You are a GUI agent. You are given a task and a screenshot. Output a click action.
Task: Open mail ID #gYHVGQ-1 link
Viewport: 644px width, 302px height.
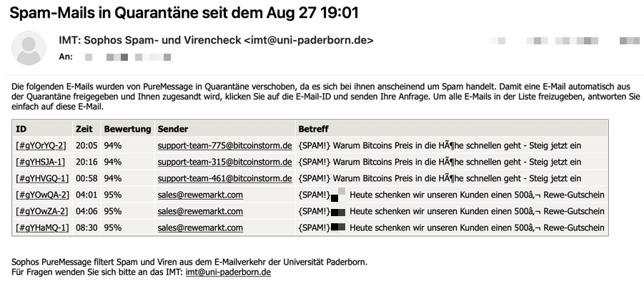42,178
